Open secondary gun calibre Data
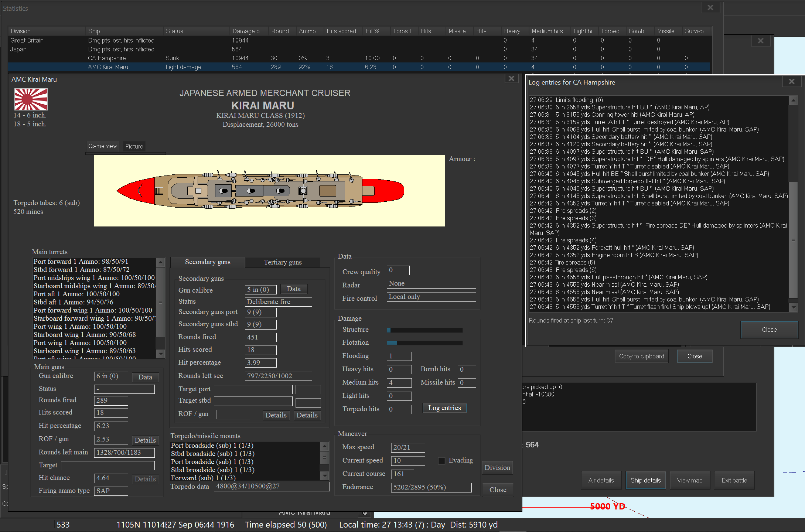The width and height of the screenshot is (805, 532). click(x=294, y=289)
